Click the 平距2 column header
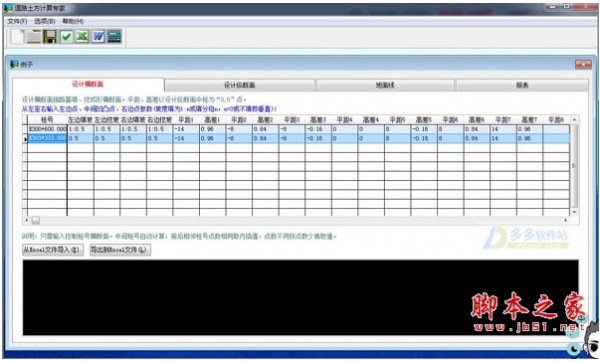The width and height of the screenshot is (600, 361). click(x=239, y=120)
